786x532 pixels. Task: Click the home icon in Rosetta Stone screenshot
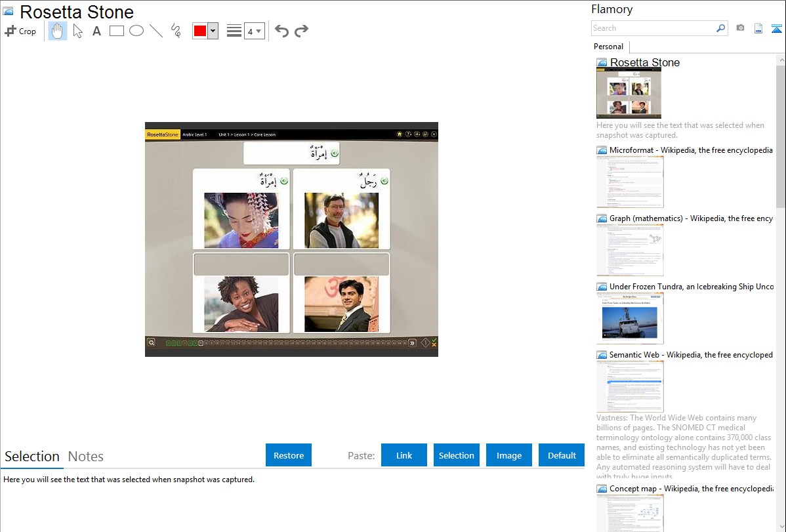tap(400, 134)
